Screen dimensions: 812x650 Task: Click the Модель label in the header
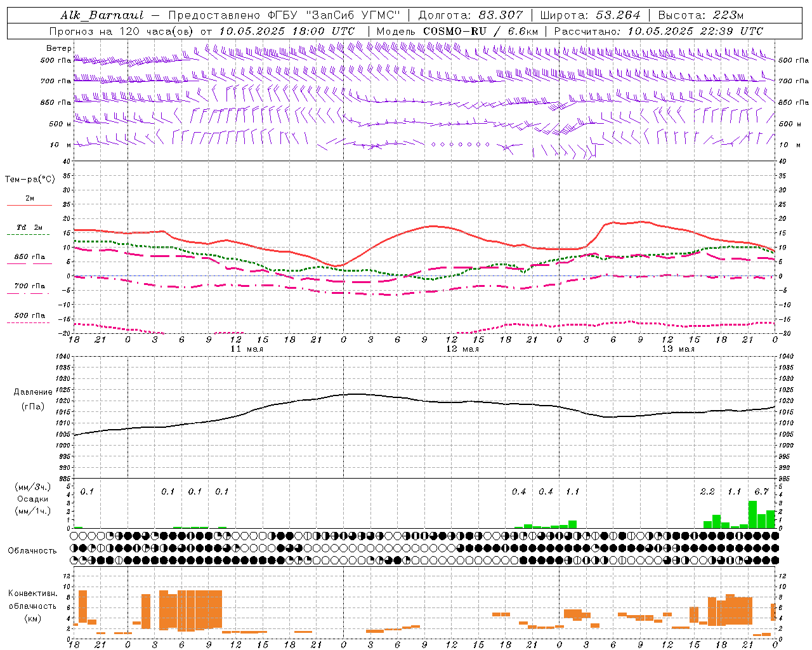click(396, 31)
